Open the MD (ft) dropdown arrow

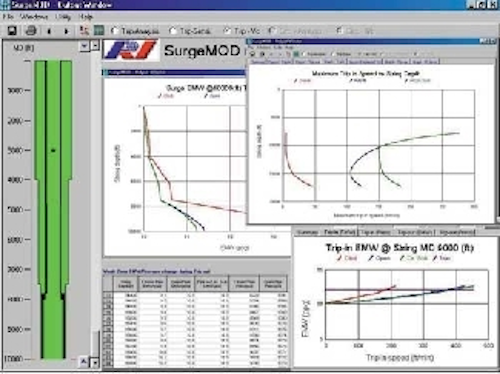tap(84, 46)
